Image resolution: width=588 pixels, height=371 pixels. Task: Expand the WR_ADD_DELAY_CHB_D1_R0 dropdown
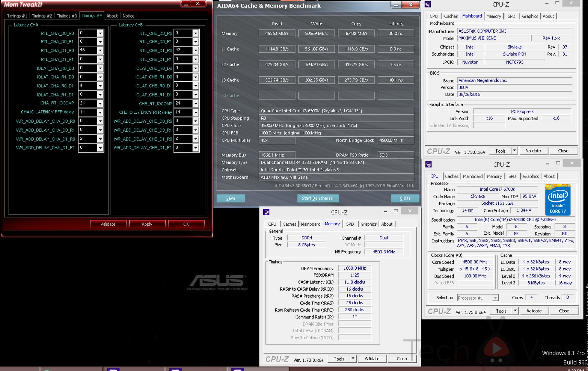[195, 139]
